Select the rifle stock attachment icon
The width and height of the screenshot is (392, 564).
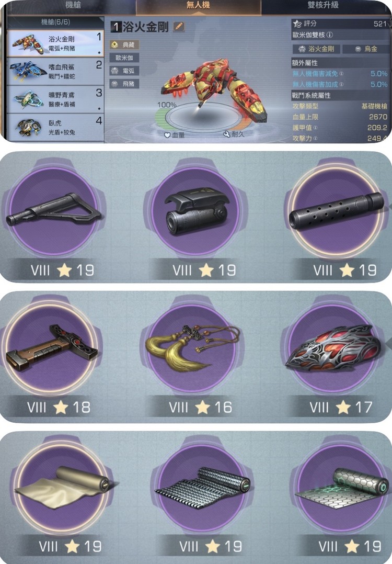point(54,211)
